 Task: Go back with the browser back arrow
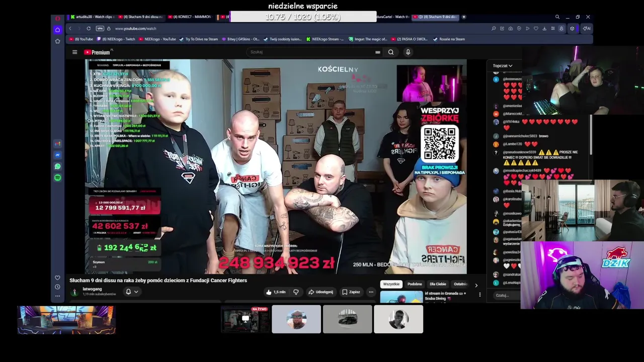click(70, 29)
